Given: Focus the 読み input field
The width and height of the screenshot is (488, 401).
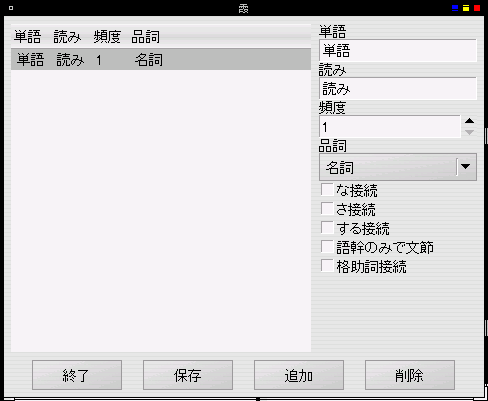Looking at the screenshot, I should 398,89.
